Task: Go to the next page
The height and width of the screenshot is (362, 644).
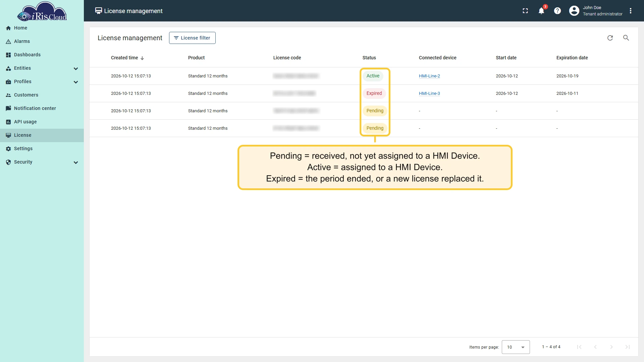Action: click(611, 347)
